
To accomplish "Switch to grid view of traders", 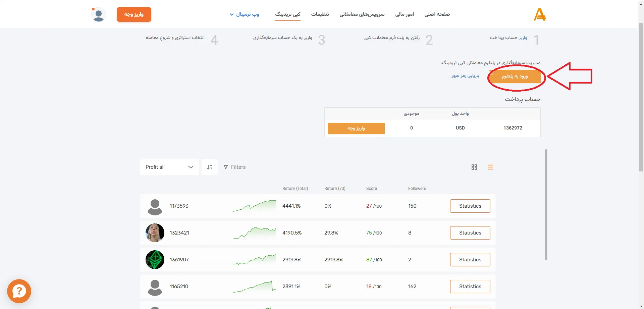I will click(474, 167).
